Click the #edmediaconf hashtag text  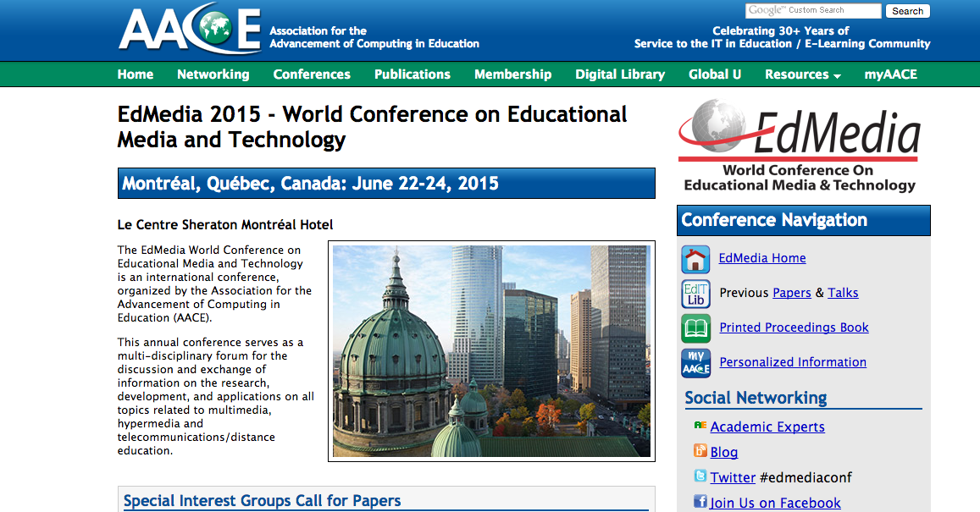click(806, 477)
